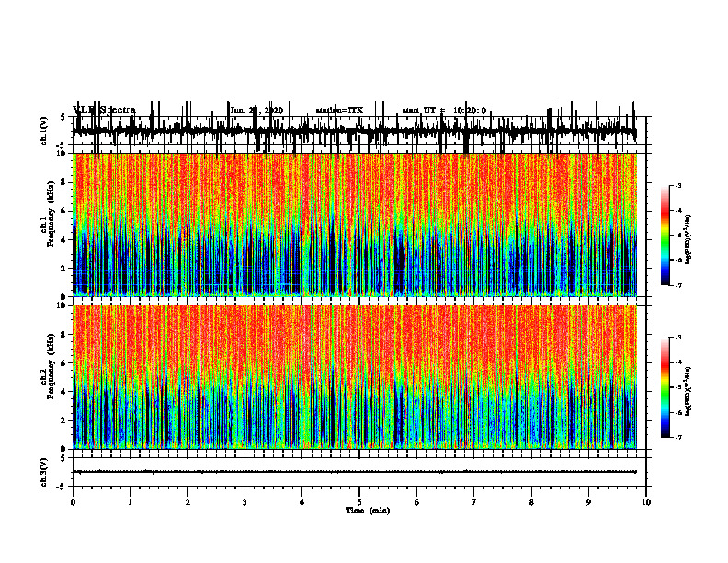Viewport: 728px width, 563px height.
Task: Click time tick label "4" on the x-axis
Action: [302, 502]
